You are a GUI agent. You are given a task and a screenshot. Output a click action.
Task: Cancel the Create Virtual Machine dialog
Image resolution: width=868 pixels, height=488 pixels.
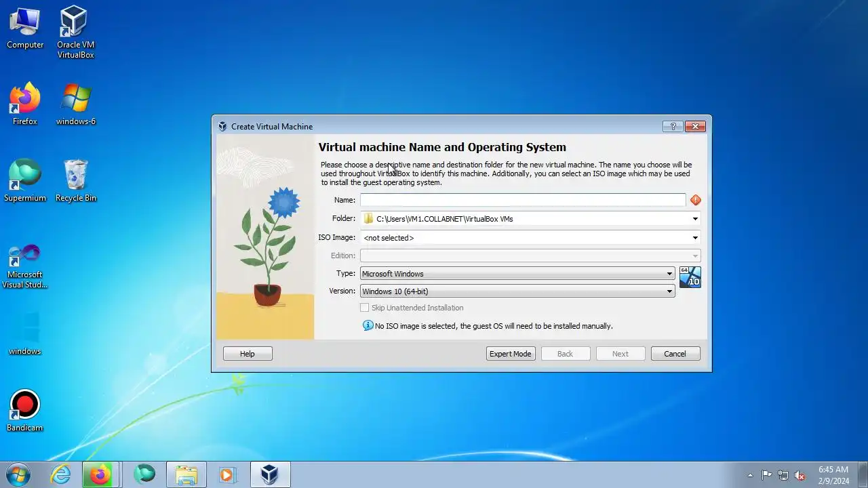(x=675, y=354)
